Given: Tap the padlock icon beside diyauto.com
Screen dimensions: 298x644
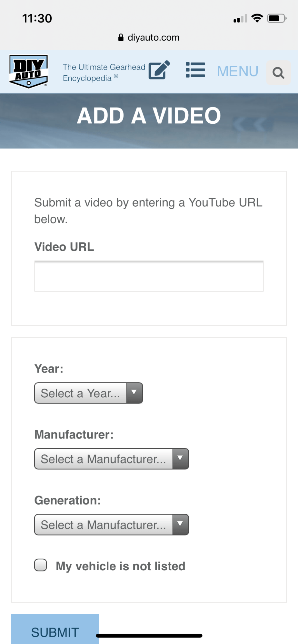Looking at the screenshot, I should point(121,38).
